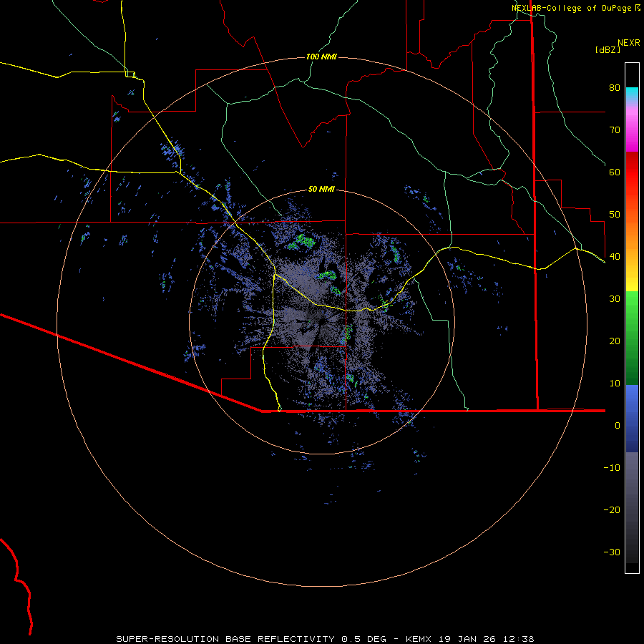The image size is (644, 644).
Task: Click the dBZ unit label above color scale
Action: point(608,50)
